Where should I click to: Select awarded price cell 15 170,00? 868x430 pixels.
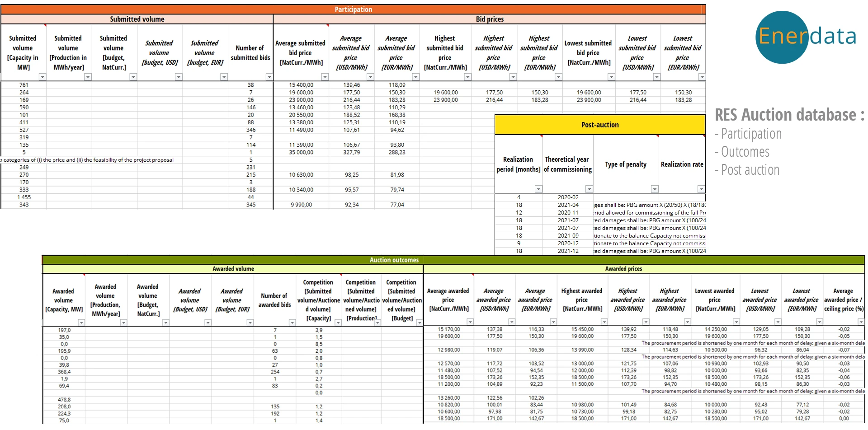click(x=449, y=329)
